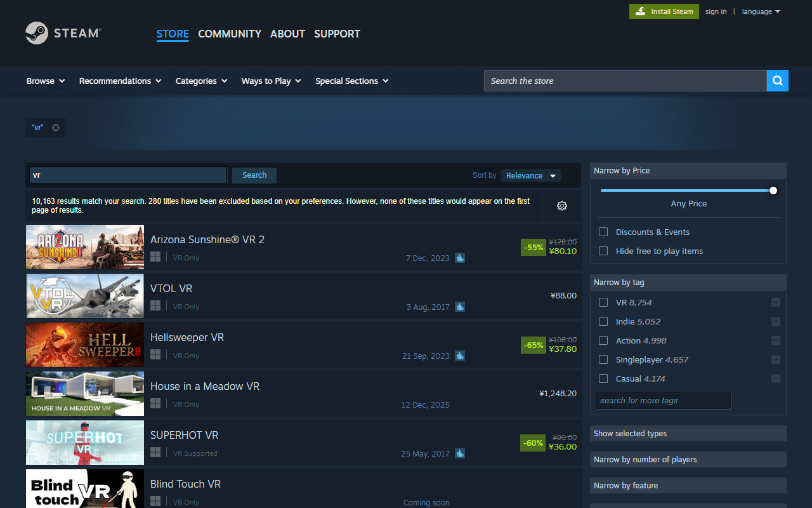Click the -55% discount badge

coord(533,247)
